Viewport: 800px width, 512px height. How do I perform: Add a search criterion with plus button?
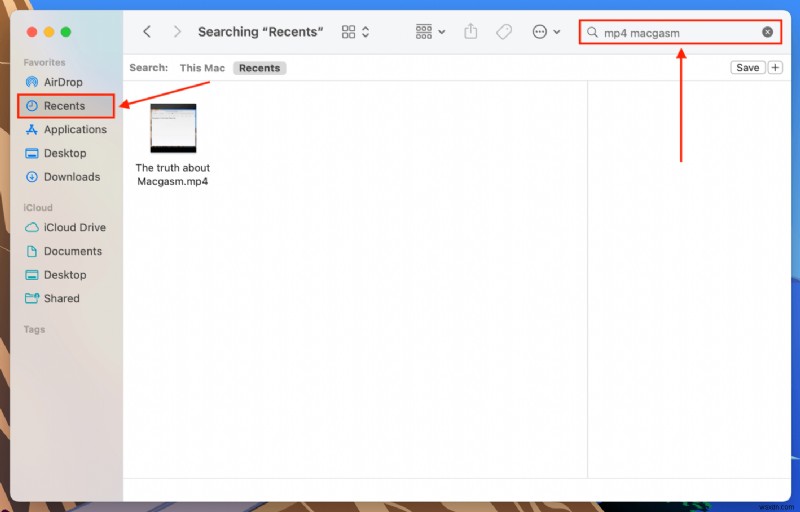775,68
